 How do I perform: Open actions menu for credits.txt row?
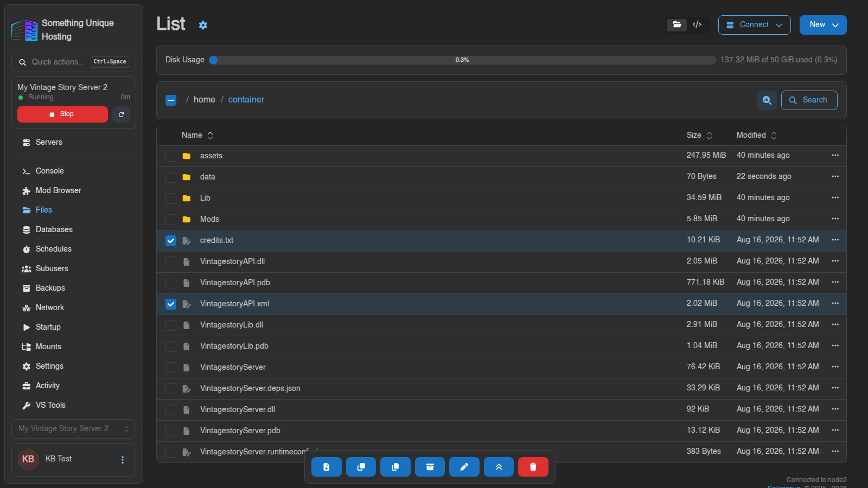(835, 240)
